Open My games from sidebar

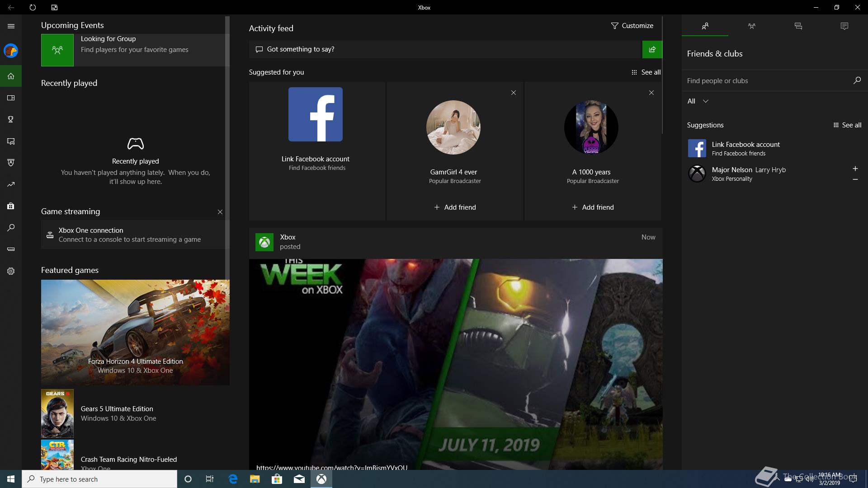pyautogui.click(x=11, y=98)
